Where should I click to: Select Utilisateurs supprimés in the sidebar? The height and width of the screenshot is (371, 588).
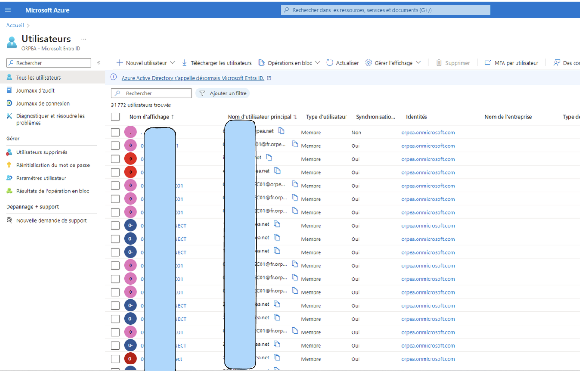point(41,152)
